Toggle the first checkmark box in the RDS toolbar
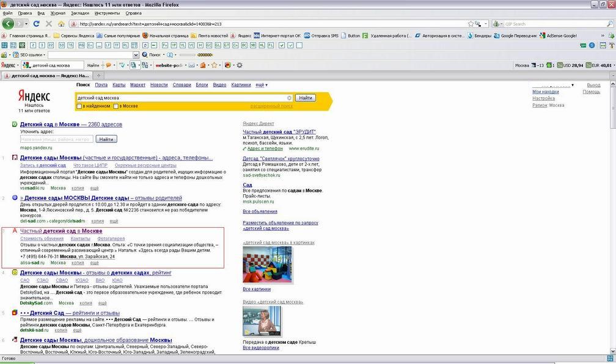The width and height of the screenshot is (616, 364). 282,45
